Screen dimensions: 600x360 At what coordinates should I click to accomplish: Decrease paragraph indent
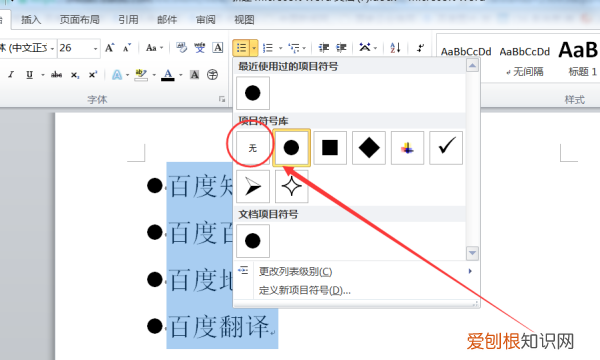tap(324, 48)
